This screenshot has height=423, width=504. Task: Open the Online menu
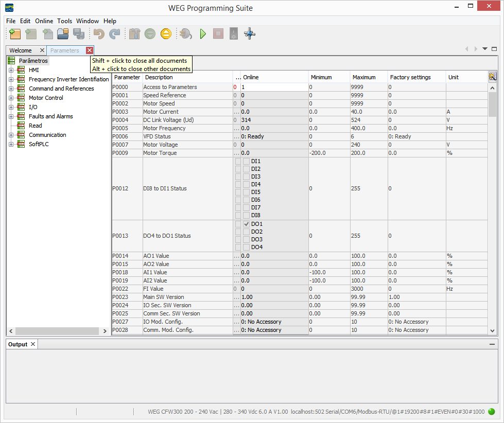44,21
